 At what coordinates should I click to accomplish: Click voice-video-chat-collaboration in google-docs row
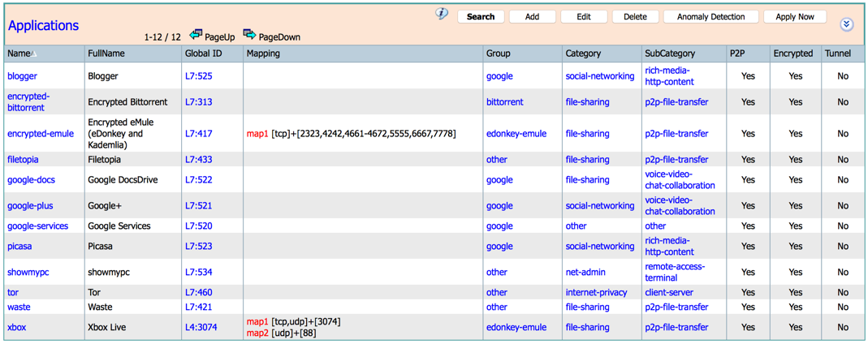point(680,180)
